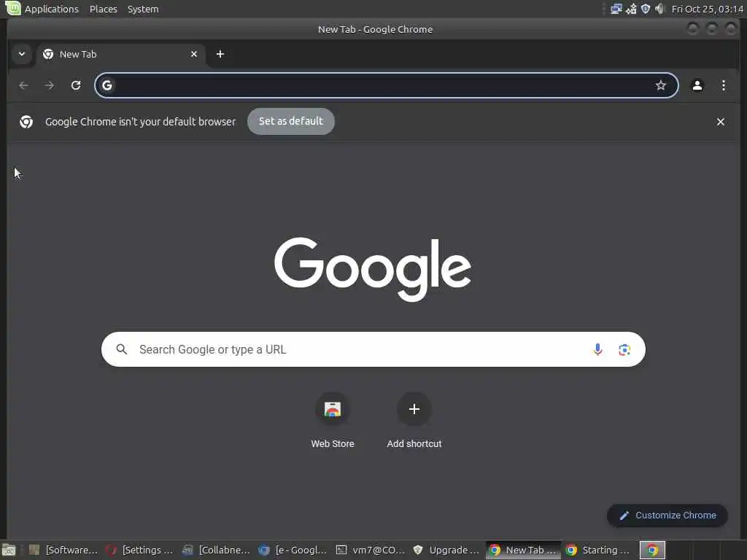Click the Search Google or type a URL box
The width and height of the screenshot is (747, 560).
[x=373, y=349]
